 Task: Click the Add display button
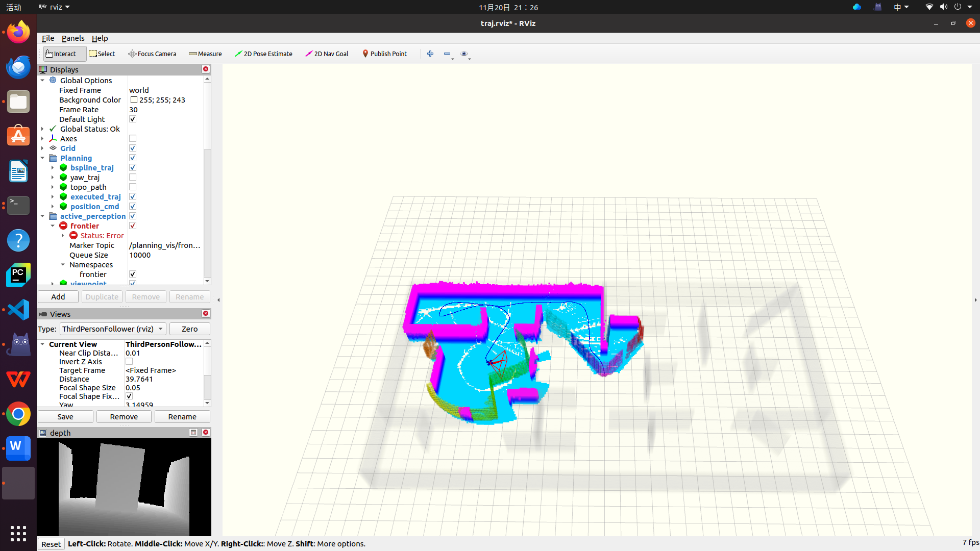58,297
